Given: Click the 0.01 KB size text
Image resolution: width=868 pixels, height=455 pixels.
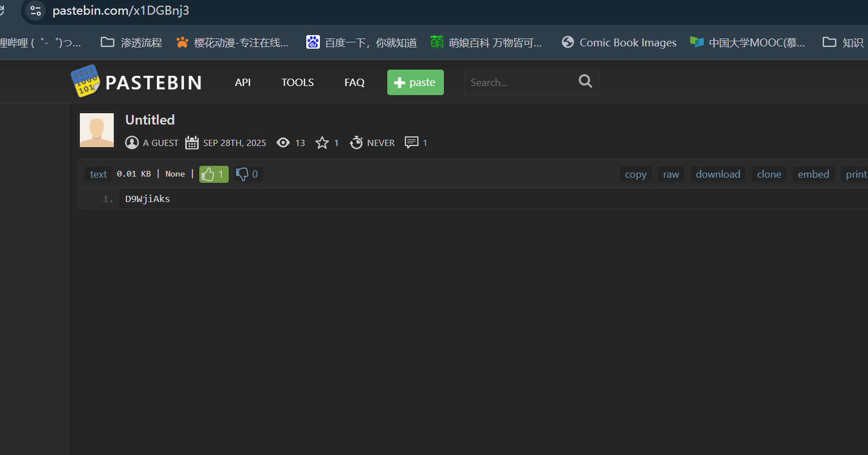Looking at the screenshot, I should coord(134,174).
